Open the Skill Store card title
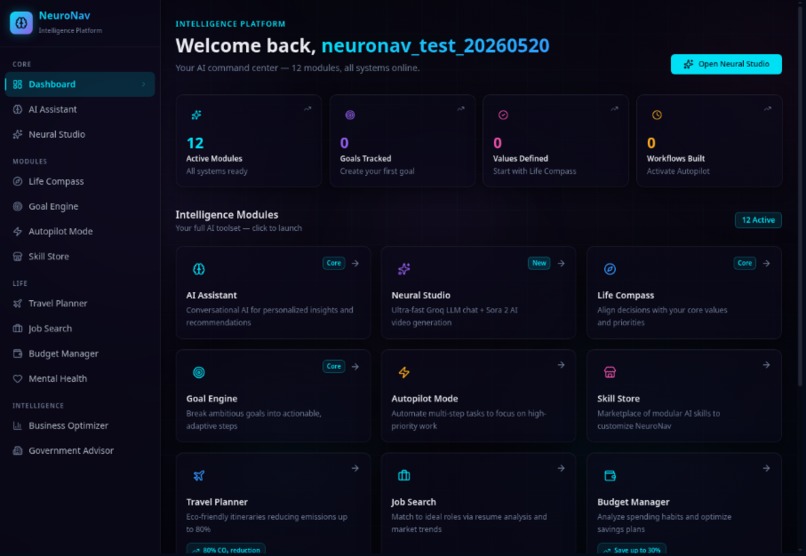This screenshot has width=806, height=556. tap(618, 399)
